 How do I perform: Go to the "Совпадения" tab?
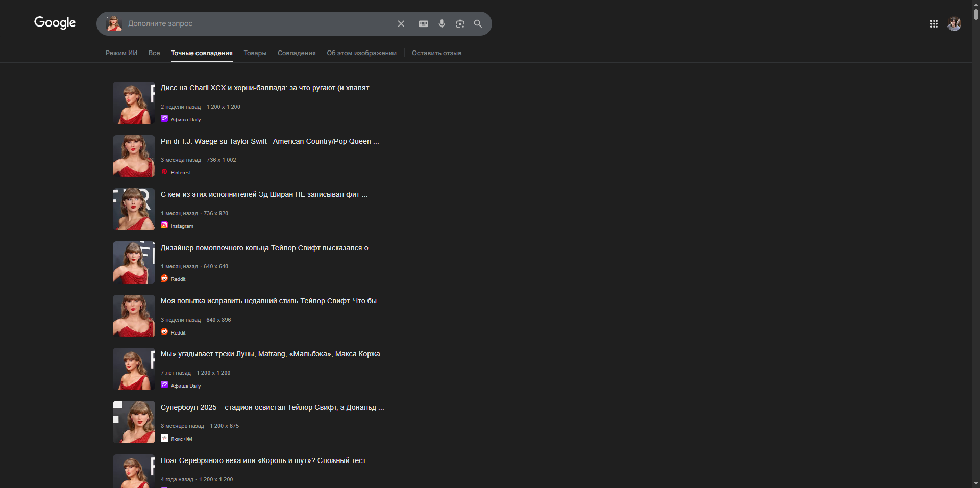tap(297, 53)
